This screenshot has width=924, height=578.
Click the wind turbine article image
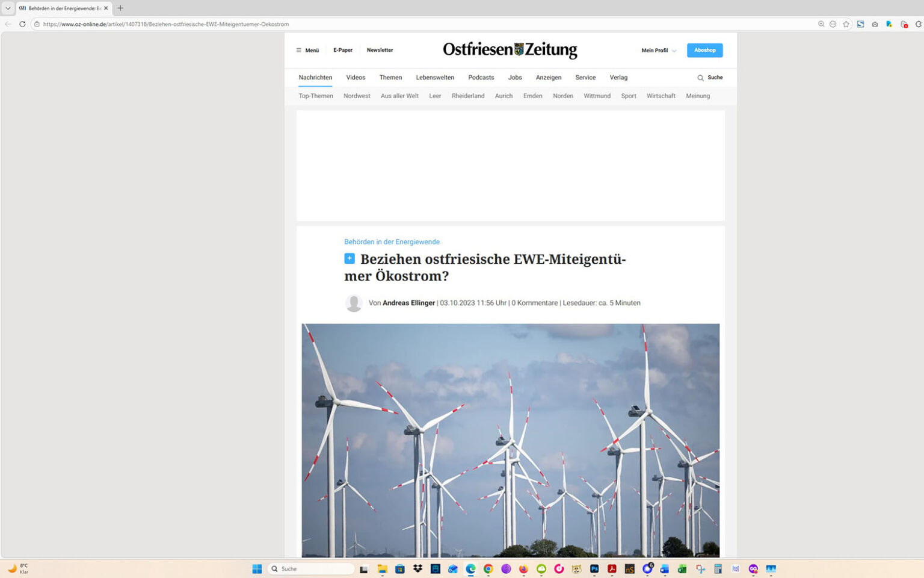[x=510, y=440]
